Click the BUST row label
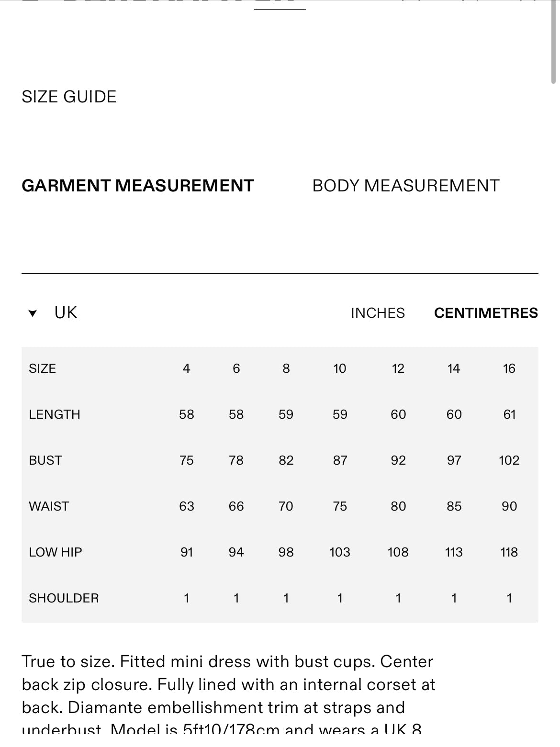 pyautogui.click(x=45, y=460)
